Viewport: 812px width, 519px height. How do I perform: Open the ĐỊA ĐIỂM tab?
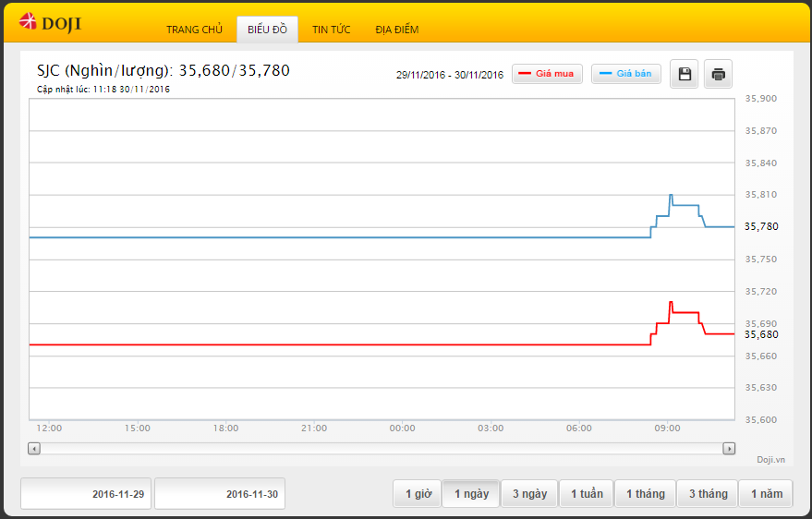click(x=396, y=30)
